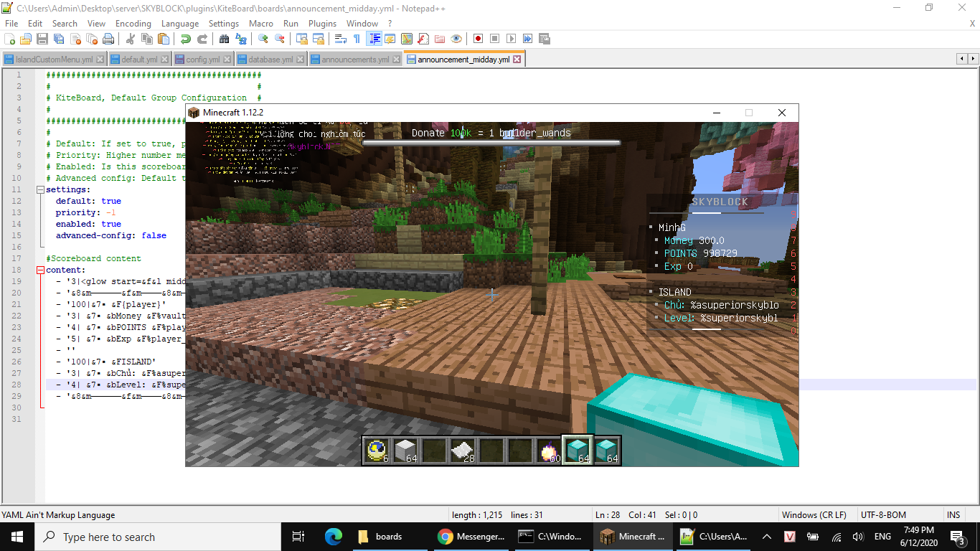Viewport: 980px width, 551px height.
Task: Open the Plugins menu
Action: (323, 24)
